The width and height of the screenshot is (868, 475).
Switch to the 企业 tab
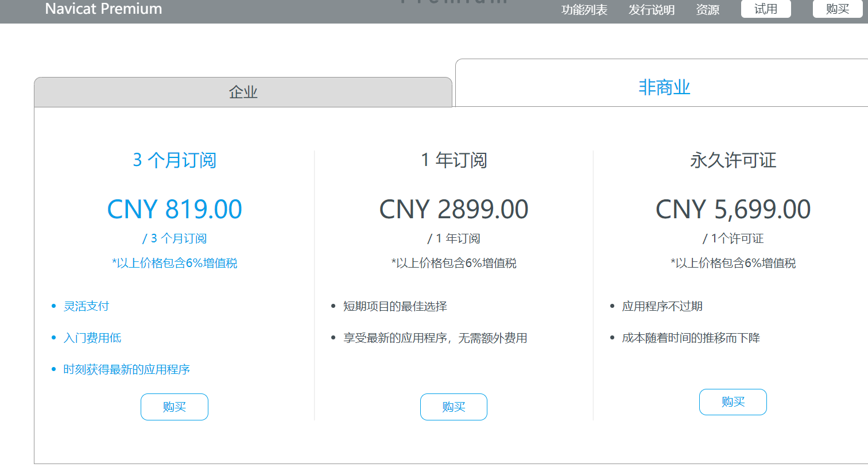tap(243, 92)
